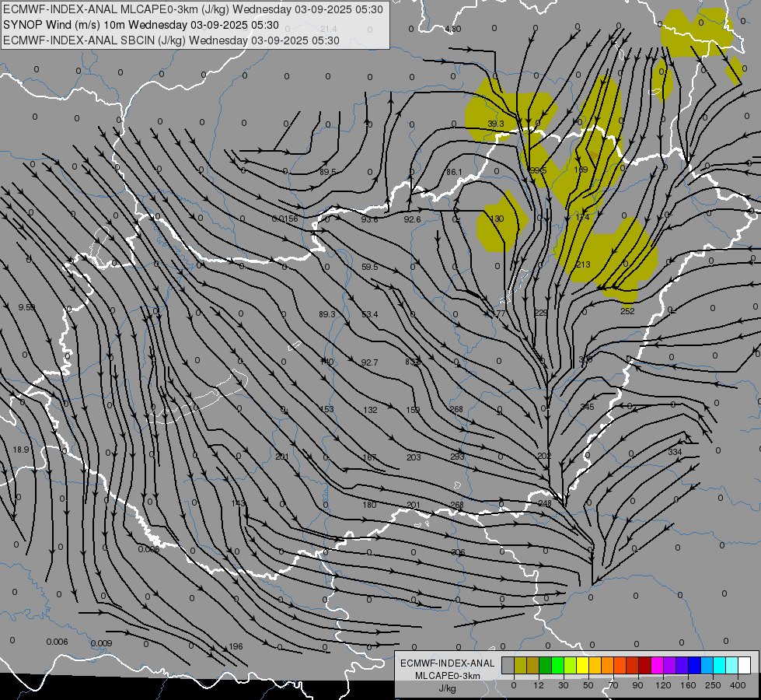Click the legend tick label 90
The height and width of the screenshot is (700, 761).
tap(637, 685)
